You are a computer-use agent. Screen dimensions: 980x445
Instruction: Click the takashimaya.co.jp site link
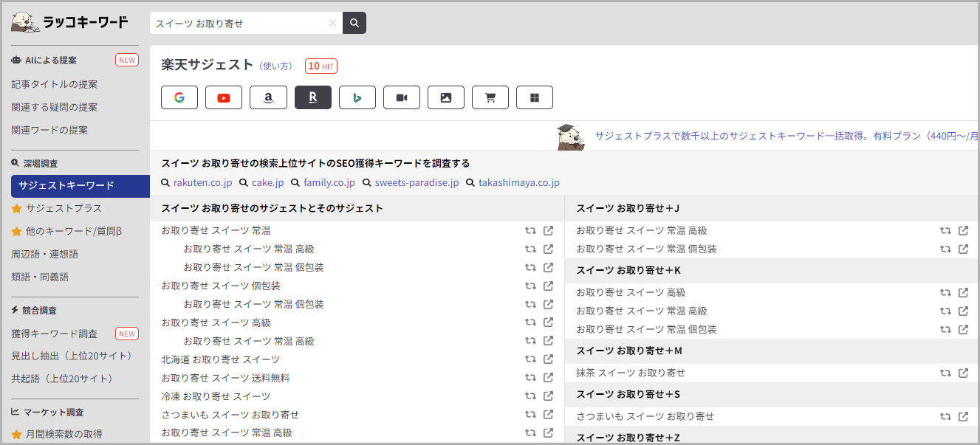pyautogui.click(x=519, y=182)
